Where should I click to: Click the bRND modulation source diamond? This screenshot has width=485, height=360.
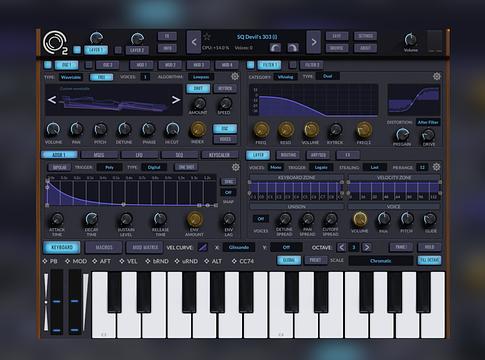[x=148, y=261]
